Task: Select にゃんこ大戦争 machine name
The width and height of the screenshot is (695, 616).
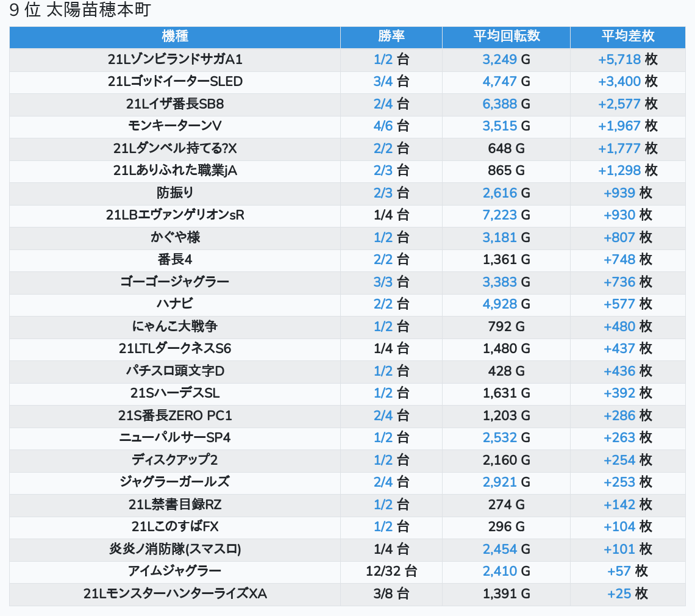Action: 174,326
